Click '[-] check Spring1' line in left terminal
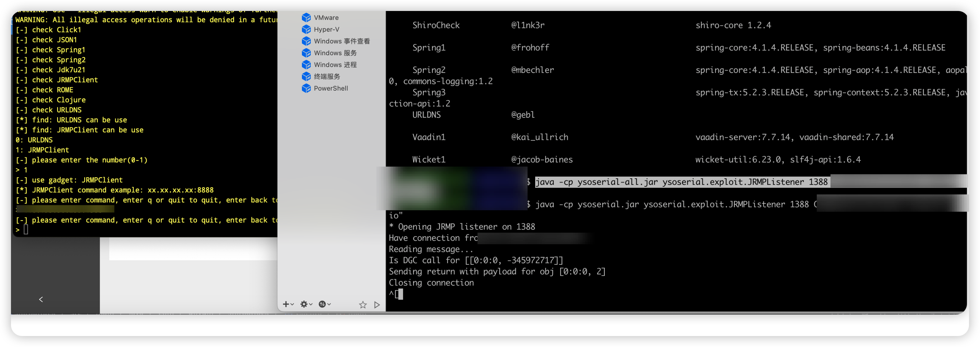 50,50
